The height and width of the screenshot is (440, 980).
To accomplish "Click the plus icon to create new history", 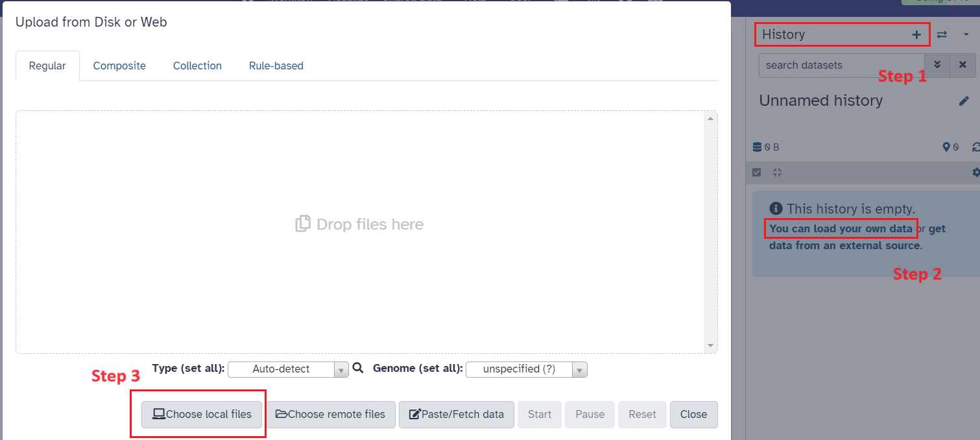I will pos(916,35).
